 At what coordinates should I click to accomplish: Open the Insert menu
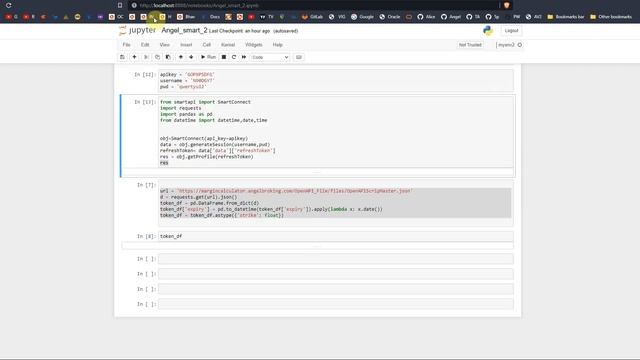point(186,45)
